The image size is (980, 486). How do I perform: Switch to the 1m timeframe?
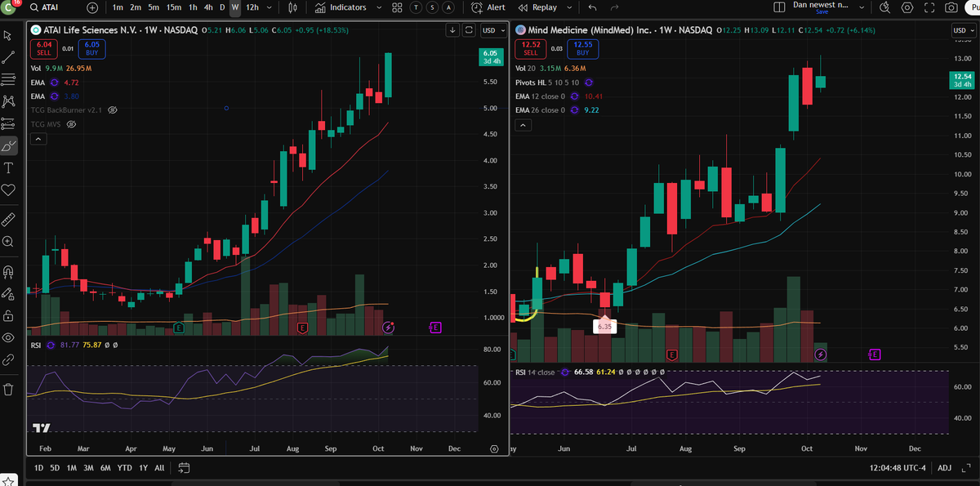pyautogui.click(x=118, y=7)
